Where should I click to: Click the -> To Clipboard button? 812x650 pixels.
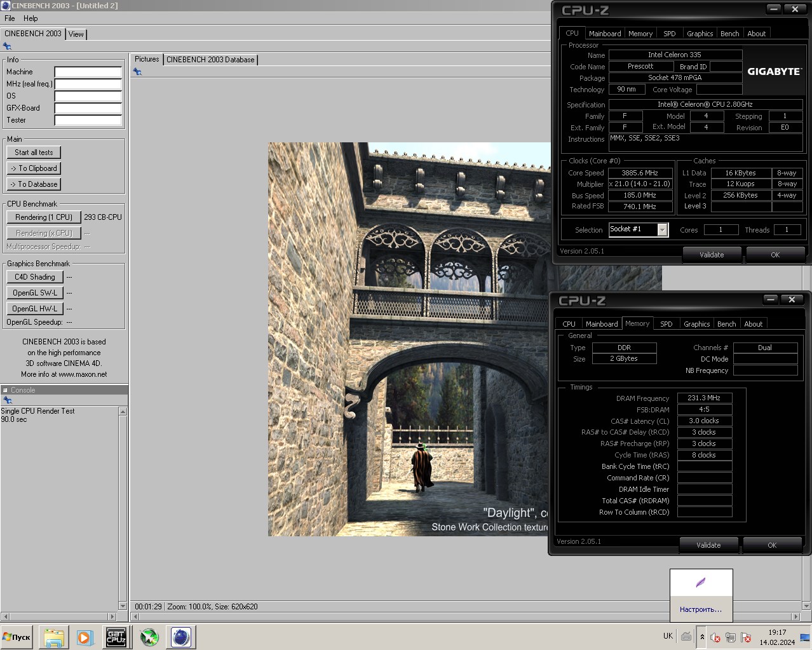(34, 168)
